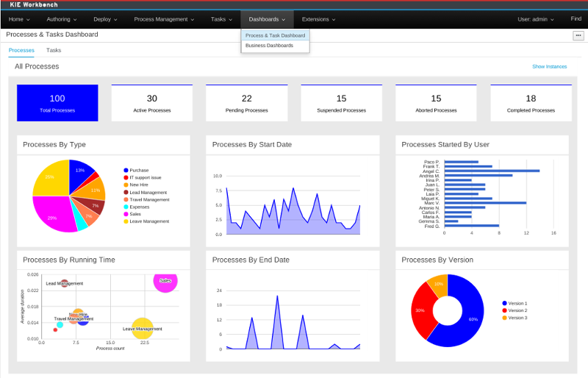Select Process & Task Dashboard menu item
Image resolution: width=588 pixels, height=378 pixels.
[275, 35]
